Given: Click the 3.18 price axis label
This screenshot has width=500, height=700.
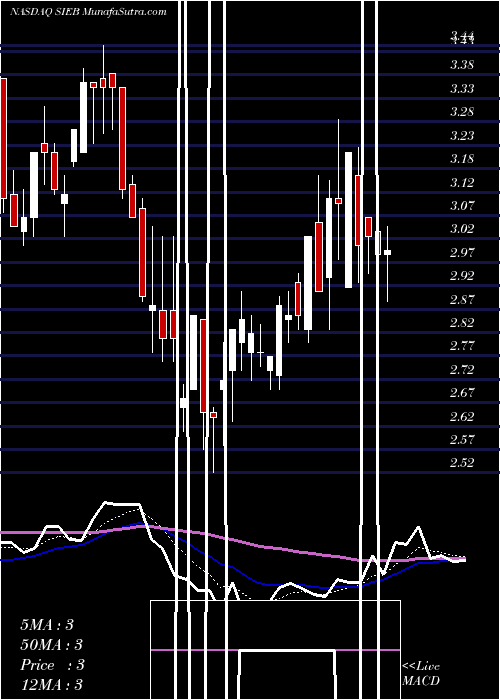Looking at the screenshot, I should (462, 159).
